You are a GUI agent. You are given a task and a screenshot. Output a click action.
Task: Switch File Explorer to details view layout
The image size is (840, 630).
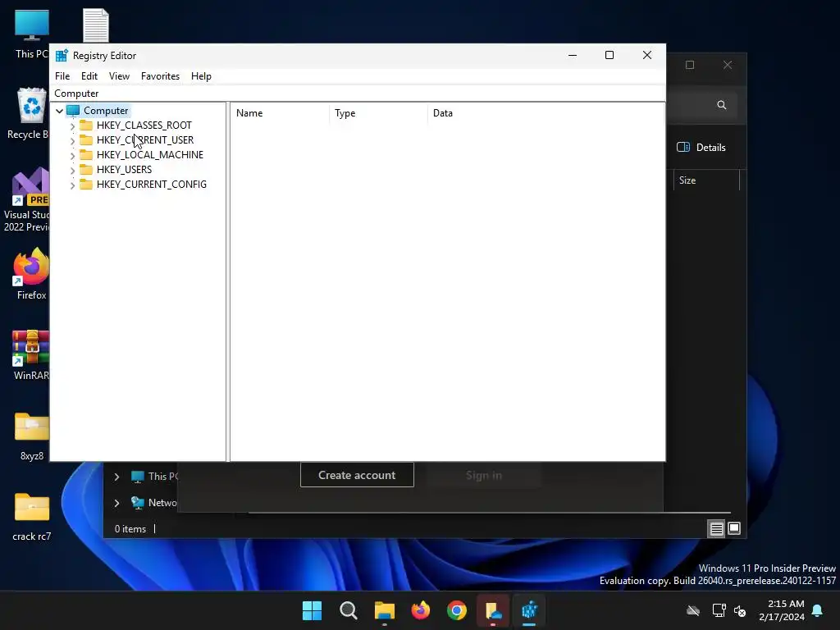point(716,529)
